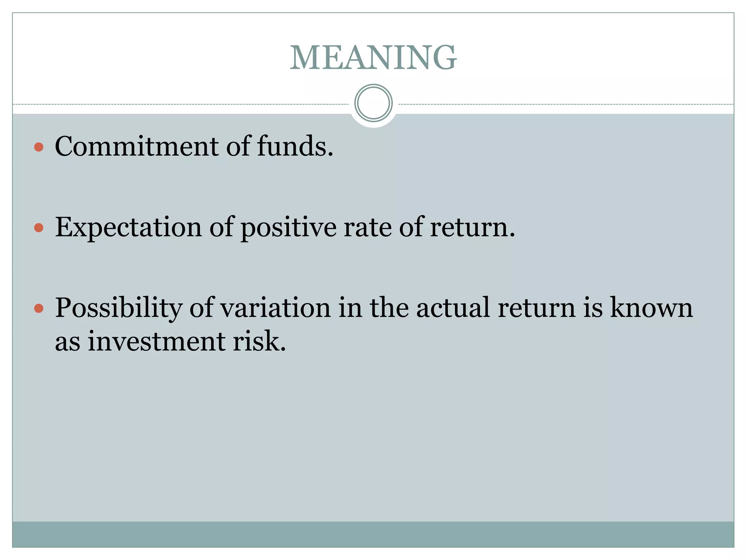Select the double-ring circle ornament under the title
The height and width of the screenshot is (560, 747).
point(373,103)
